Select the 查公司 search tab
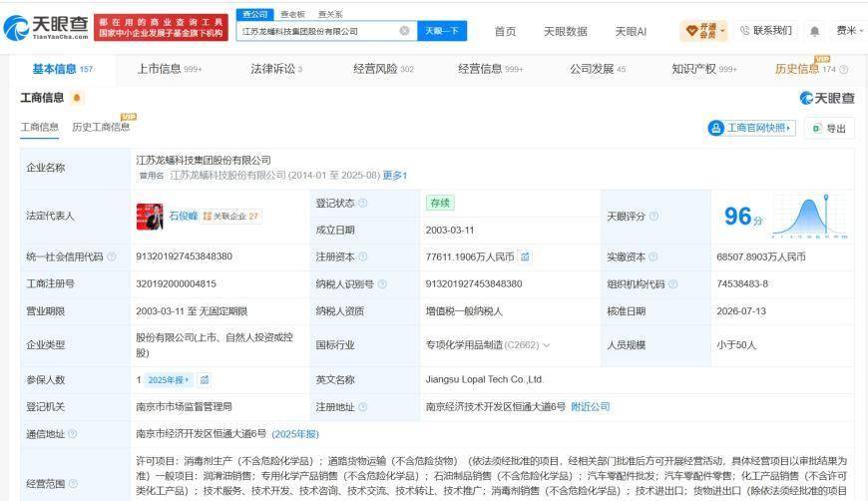The image size is (868, 501). (254, 14)
